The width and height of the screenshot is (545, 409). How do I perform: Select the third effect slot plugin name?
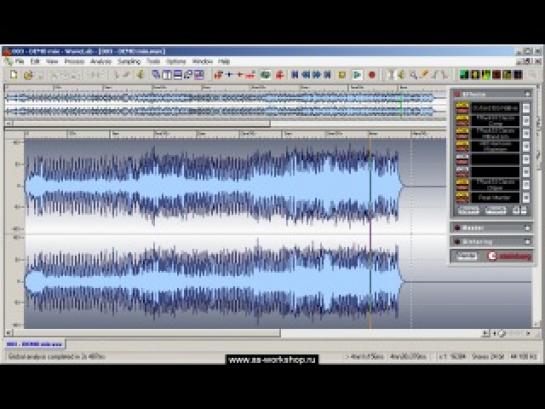[x=495, y=134]
